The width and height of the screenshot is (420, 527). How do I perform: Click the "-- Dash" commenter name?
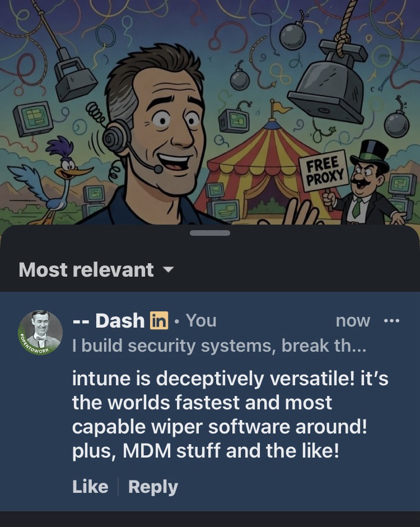[109, 320]
